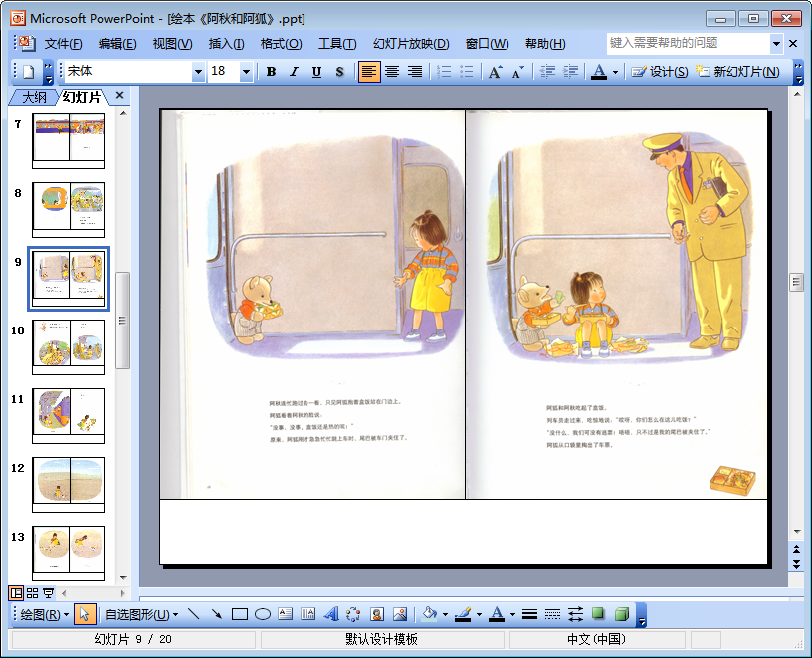Select the Rectangle drawing tool
The image size is (812, 658).
click(239, 615)
